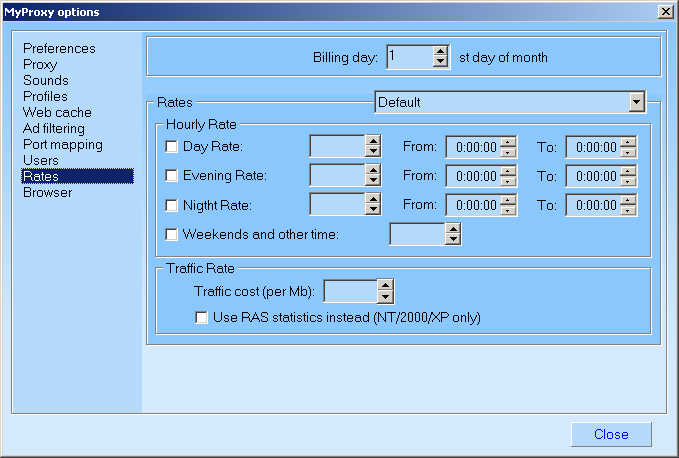Decrease the Day Rate From time
The width and height of the screenshot is (679, 458).
point(508,152)
